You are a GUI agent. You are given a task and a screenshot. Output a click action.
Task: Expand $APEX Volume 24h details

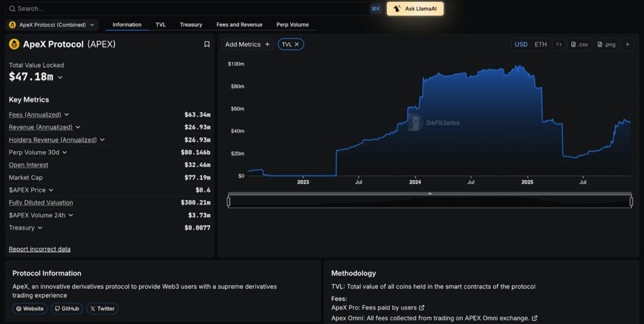click(70, 215)
